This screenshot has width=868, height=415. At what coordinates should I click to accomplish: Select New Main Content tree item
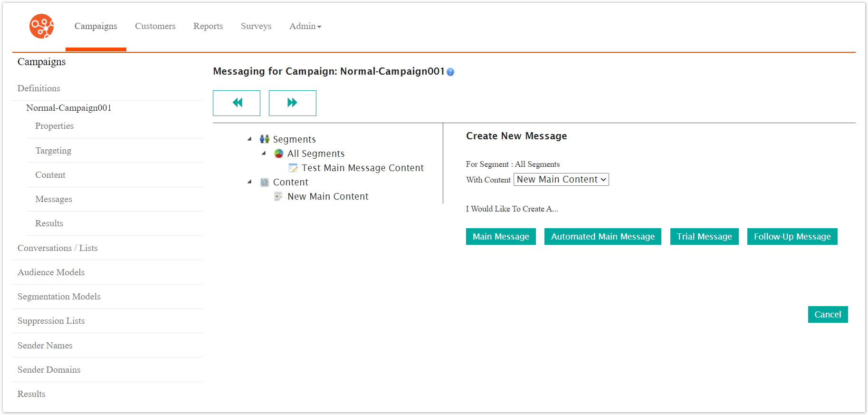pyautogui.click(x=328, y=196)
